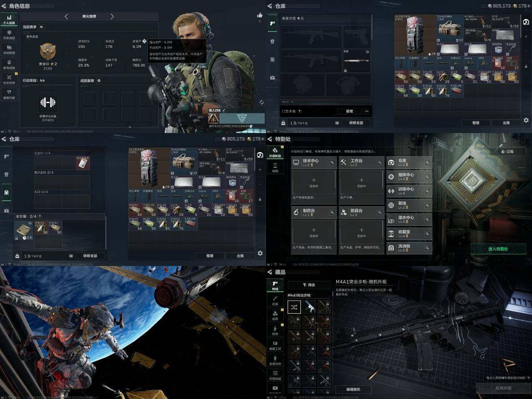Click the help icon beside 总资产
Viewport: 532px width, 399px height.
point(144,41)
